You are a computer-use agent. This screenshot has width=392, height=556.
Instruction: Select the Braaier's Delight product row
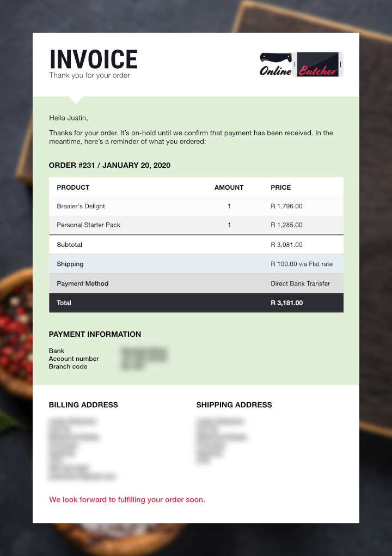click(x=81, y=206)
